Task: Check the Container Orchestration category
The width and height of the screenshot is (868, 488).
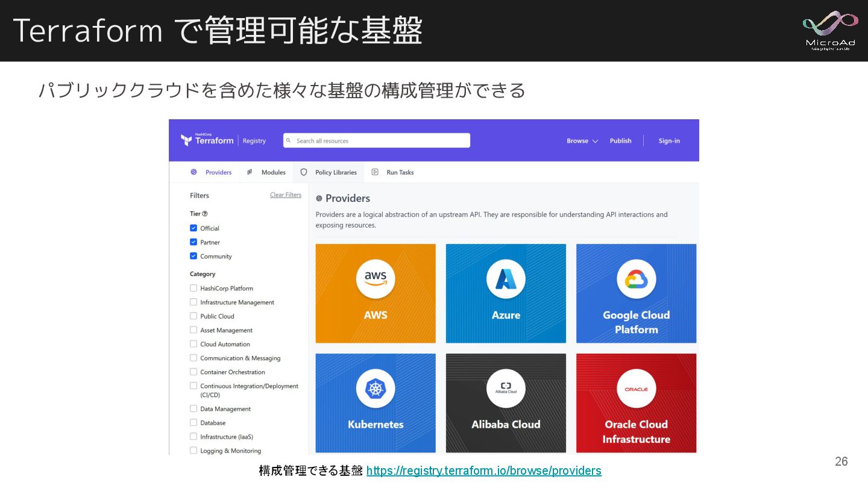Action: click(x=193, y=372)
